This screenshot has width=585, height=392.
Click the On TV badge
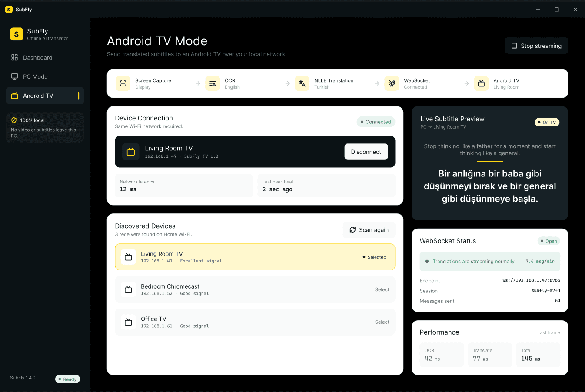[x=547, y=123]
